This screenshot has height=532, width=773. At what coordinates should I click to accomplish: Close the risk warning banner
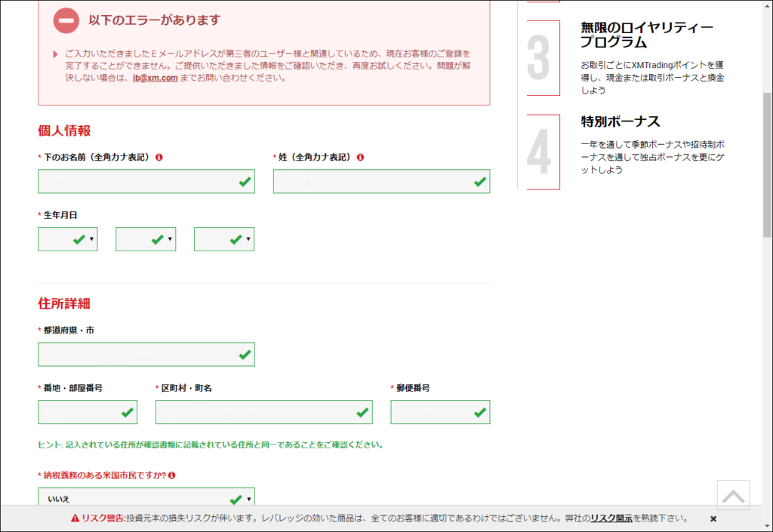coord(713,518)
